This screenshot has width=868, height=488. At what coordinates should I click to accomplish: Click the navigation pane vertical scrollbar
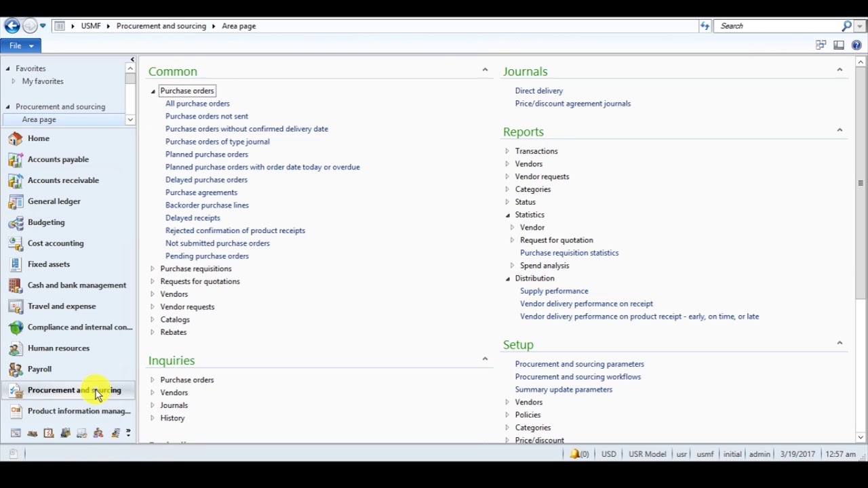130,78
